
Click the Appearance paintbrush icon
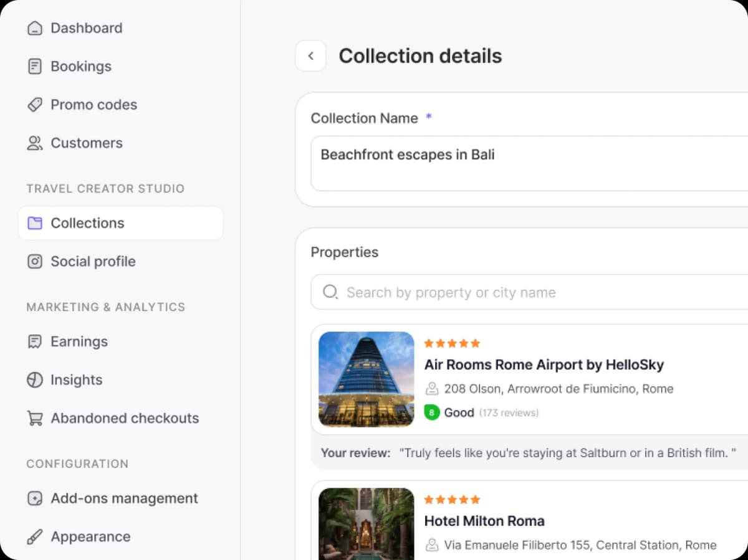[x=35, y=537]
